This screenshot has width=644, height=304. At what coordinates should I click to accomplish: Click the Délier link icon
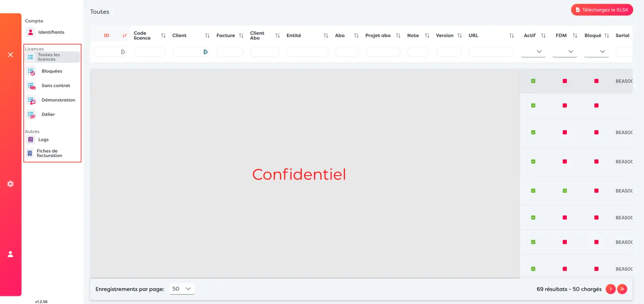[31, 115]
